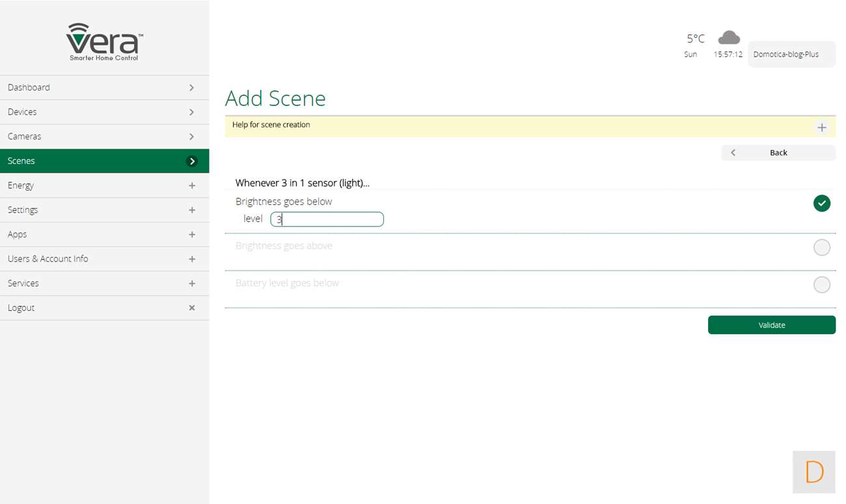Select the Battery level goes below option
The width and height of the screenshot is (846, 504).
(822, 285)
